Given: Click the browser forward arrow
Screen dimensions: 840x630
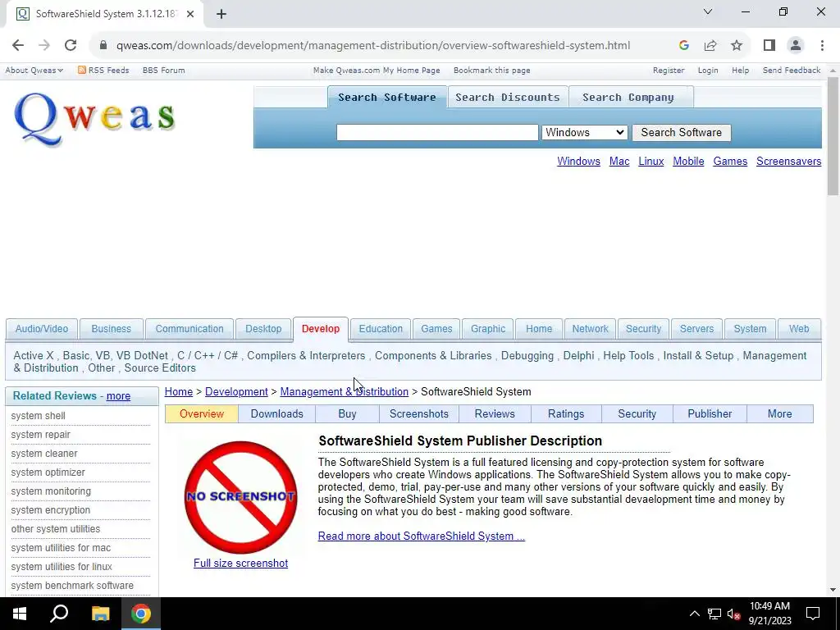Looking at the screenshot, I should (44, 46).
